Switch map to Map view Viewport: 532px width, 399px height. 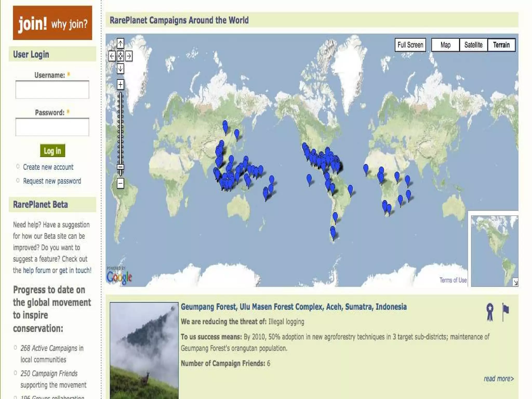[445, 45]
